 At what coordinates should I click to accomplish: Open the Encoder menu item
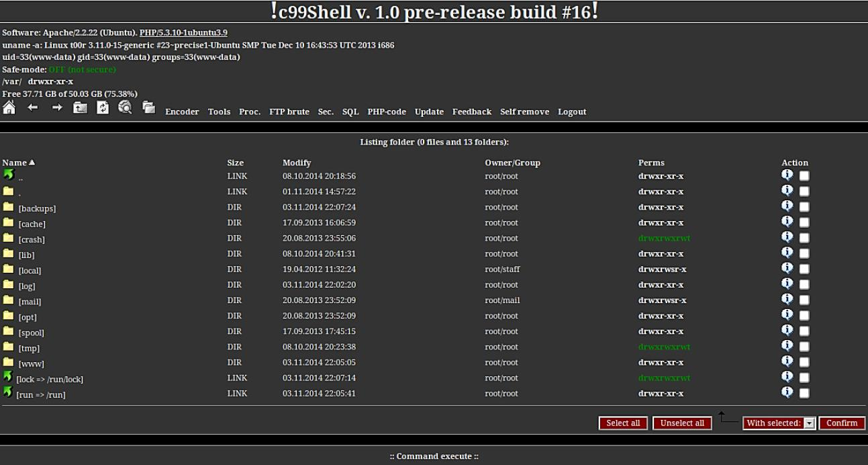pyautogui.click(x=182, y=112)
